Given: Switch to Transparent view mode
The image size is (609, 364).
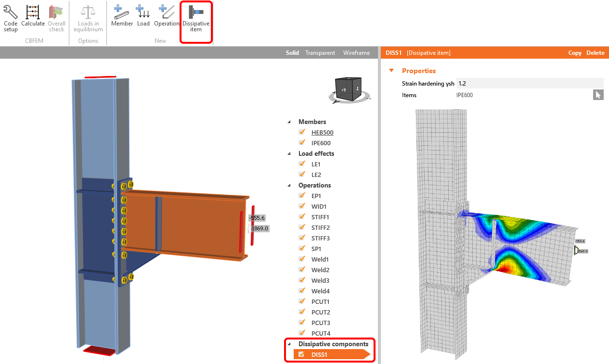Looking at the screenshot, I should point(320,52).
